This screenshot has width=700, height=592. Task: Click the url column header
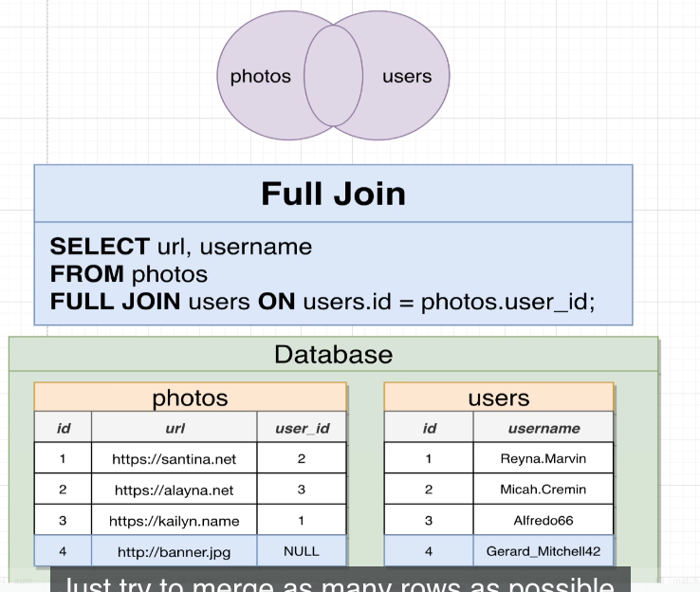pyautogui.click(x=175, y=428)
